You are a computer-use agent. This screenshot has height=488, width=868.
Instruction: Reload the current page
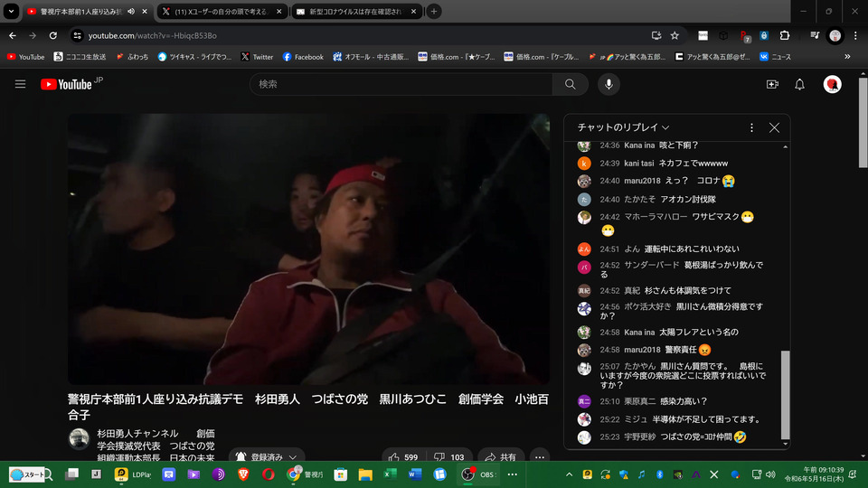coord(53,35)
